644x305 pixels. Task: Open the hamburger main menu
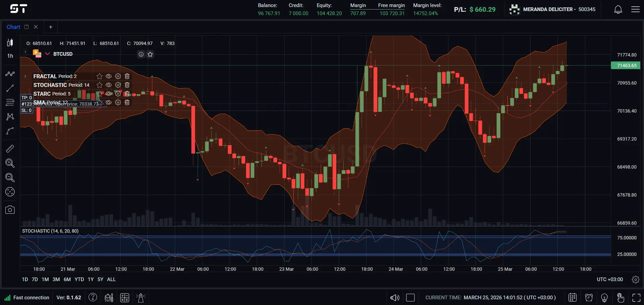click(x=635, y=9)
